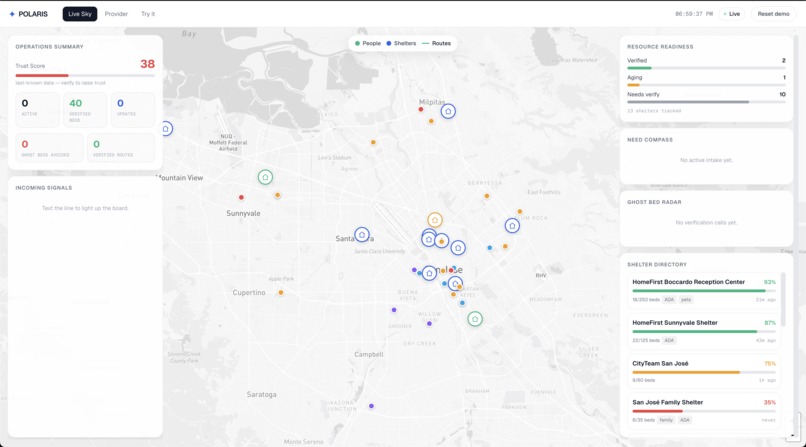Image resolution: width=806 pixels, height=447 pixels.
Task: Select the orange dot near Berryessa
Action: (486, 196)
